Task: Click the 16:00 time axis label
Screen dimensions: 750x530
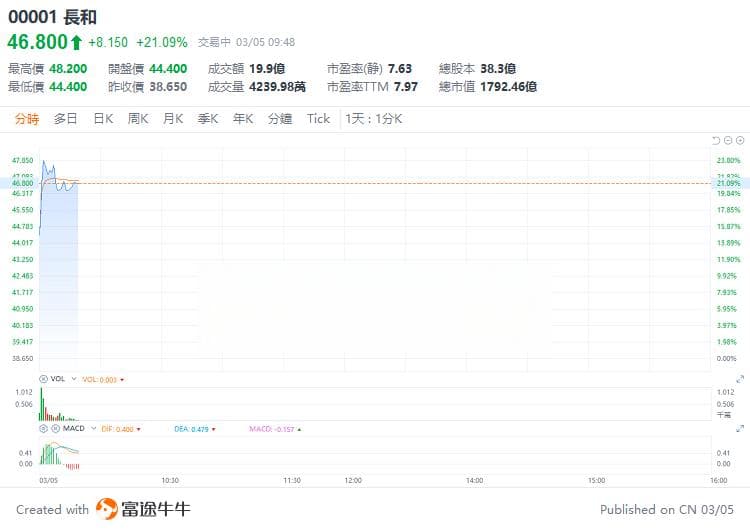Action: click(x=718, y=480)
